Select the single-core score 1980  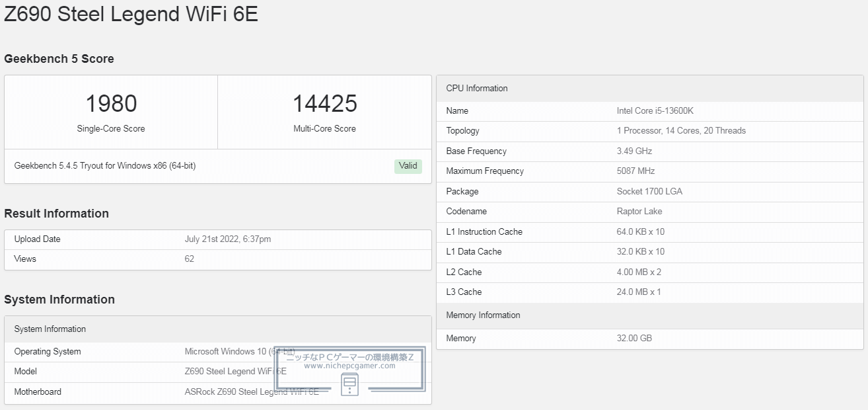coord(111,104)
